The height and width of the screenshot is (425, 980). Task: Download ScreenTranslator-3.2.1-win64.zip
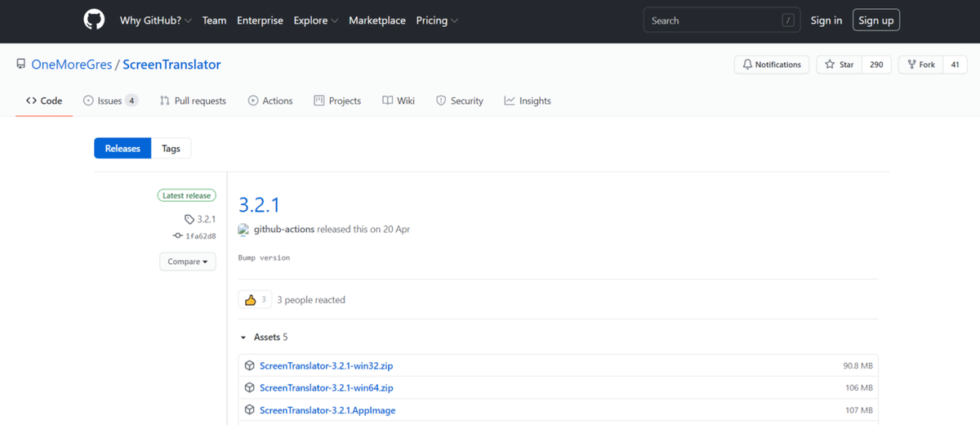[x=326, y=387]
